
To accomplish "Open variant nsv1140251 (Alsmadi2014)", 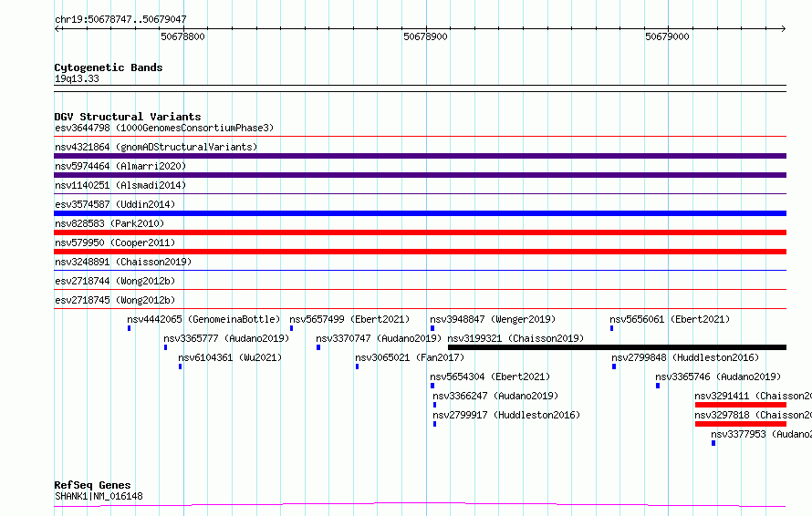I will coord(120,185).
